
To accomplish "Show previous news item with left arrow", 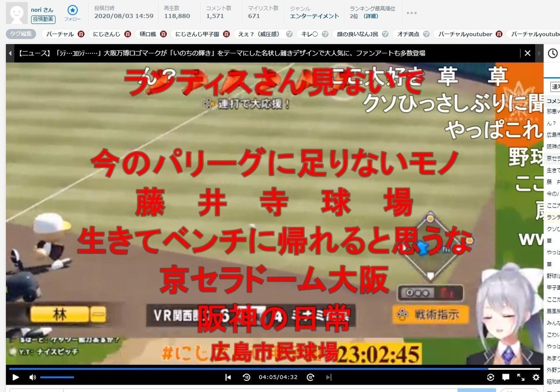I will click(10, 53).
